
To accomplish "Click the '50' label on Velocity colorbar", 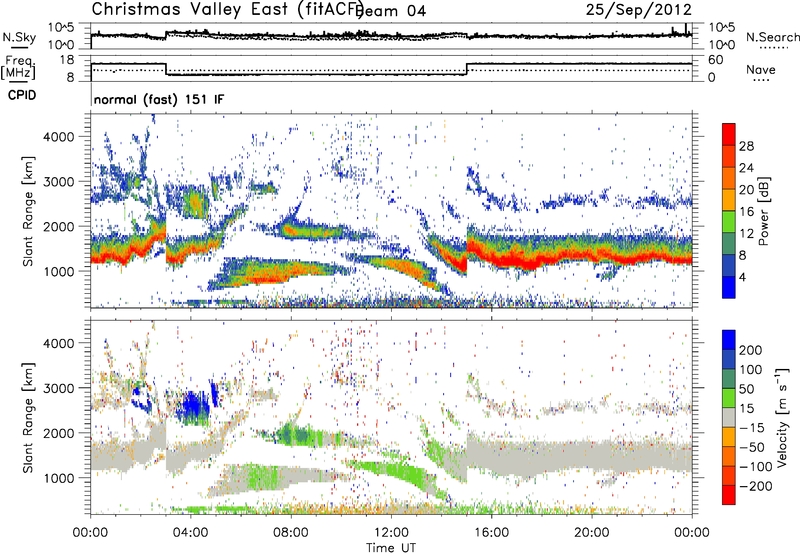I will point(746,389).
